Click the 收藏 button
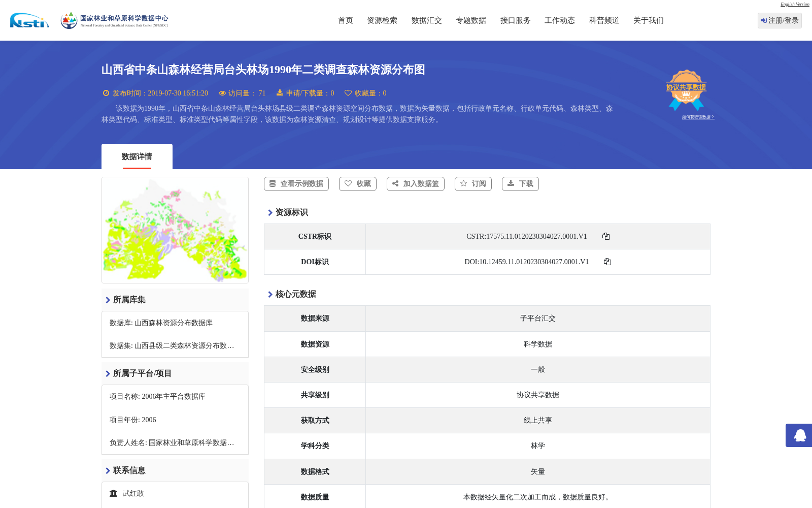812x508 pixels. pos(358,184)
